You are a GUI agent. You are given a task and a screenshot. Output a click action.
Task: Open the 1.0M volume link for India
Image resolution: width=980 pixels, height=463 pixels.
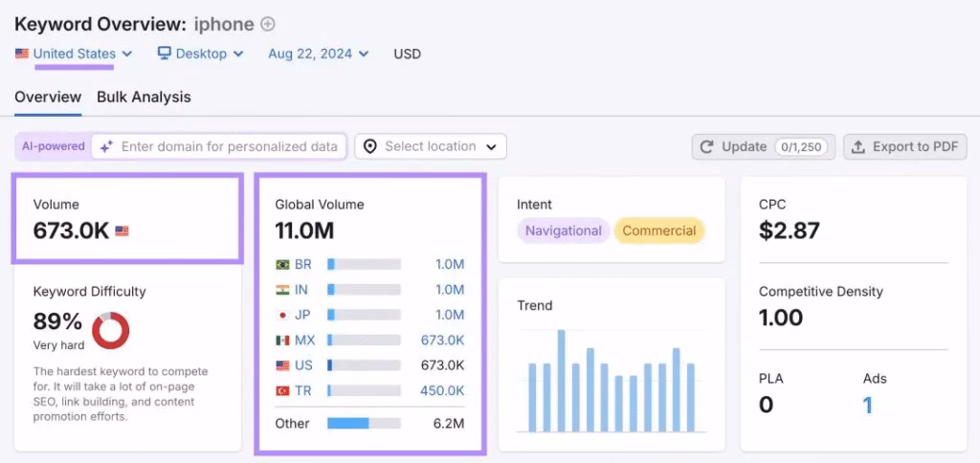[449, 289]
